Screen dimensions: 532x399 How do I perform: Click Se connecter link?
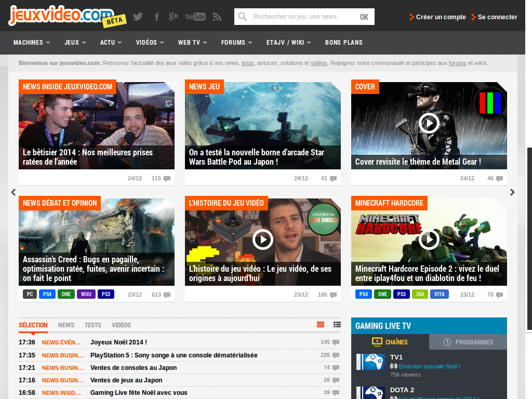pyautogui.click(x=495, y=17)
